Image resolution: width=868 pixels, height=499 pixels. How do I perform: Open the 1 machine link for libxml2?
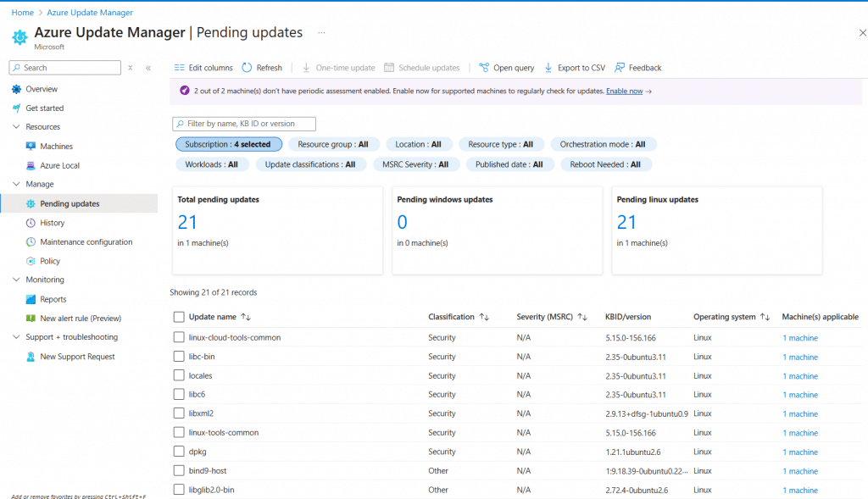799,413
